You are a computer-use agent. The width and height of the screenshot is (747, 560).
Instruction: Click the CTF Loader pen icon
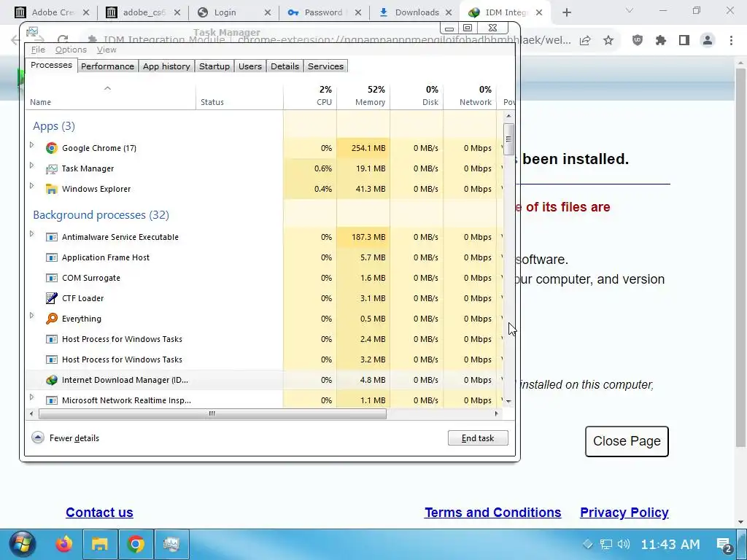tap(52, 298)
